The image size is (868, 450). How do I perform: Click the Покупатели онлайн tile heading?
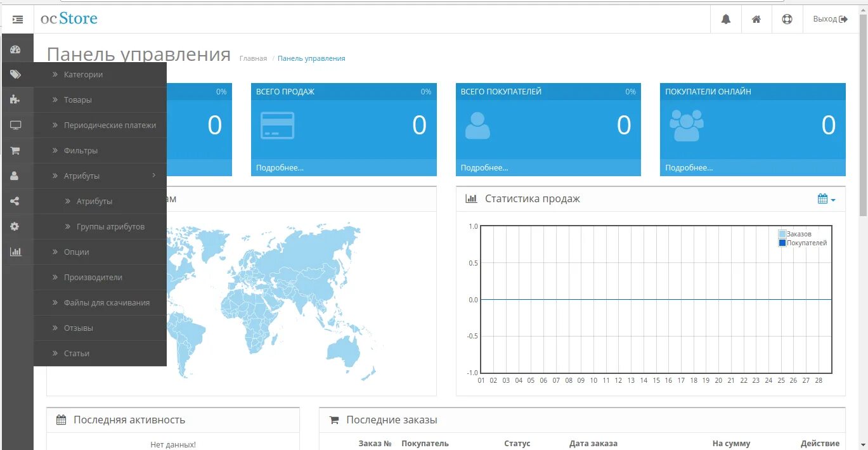click(x=708, y=91)
